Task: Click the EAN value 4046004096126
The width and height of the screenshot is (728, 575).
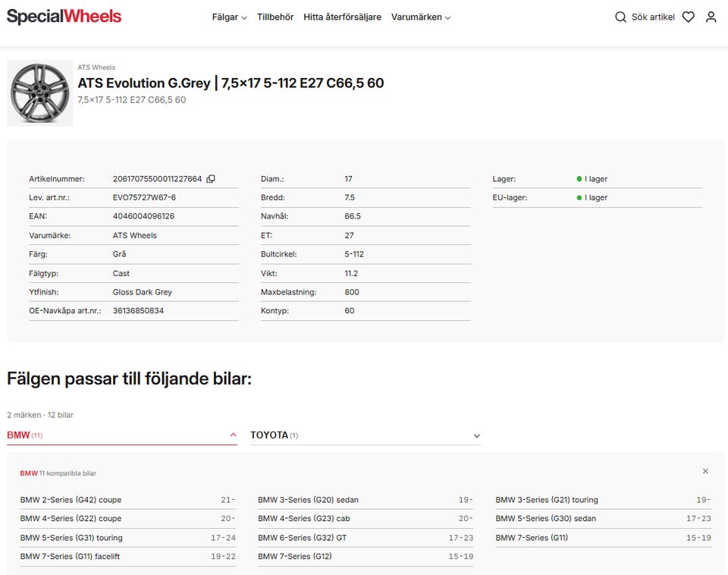Action: 143,216
